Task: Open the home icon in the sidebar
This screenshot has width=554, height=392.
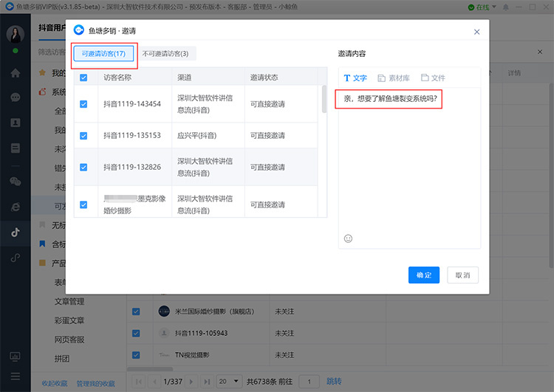Action: point(16,73)
